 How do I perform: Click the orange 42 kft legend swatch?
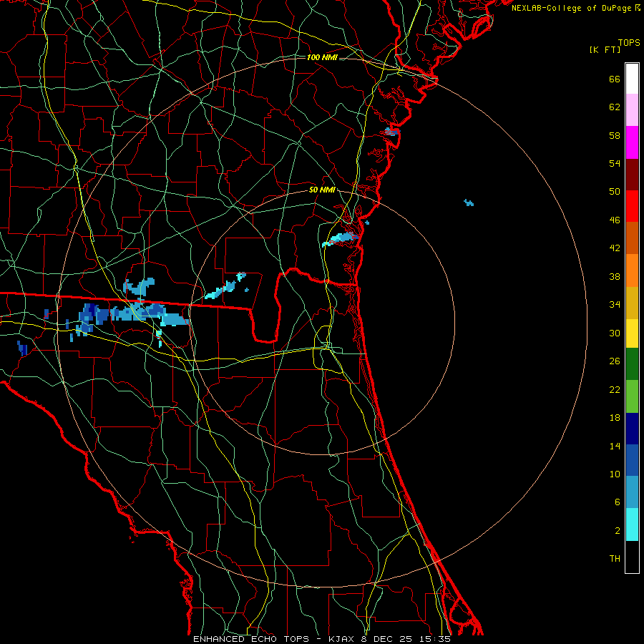[x=632, y=270]
